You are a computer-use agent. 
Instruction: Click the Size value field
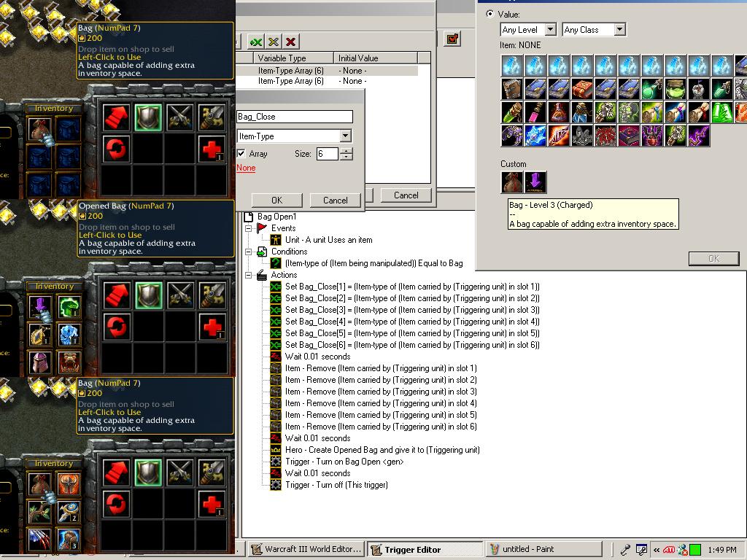328,154
